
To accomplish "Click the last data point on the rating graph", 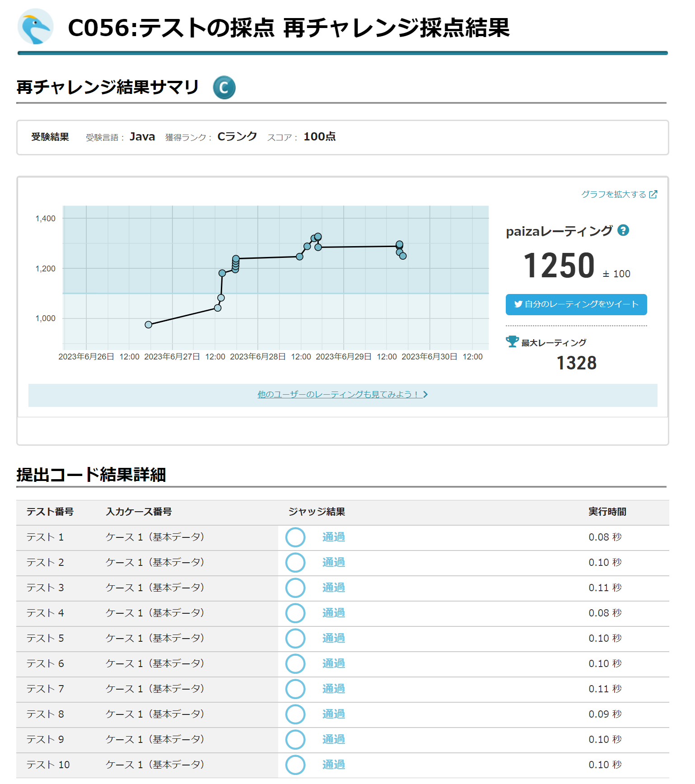I will (403, 256).
